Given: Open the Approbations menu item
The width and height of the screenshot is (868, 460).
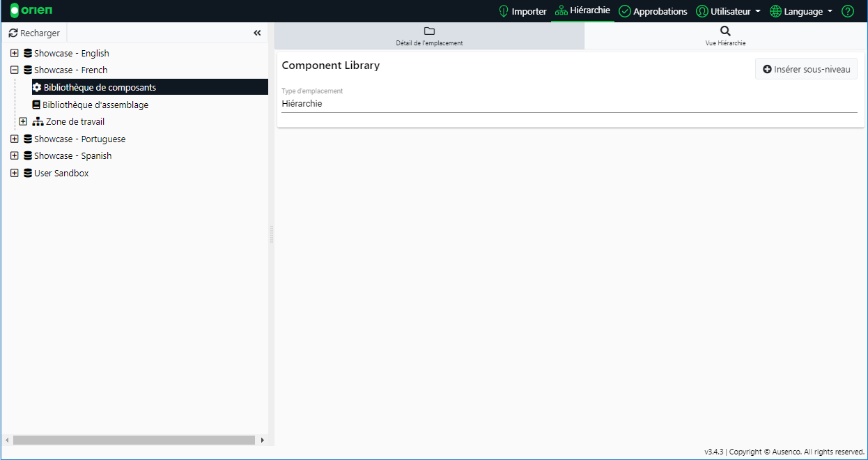Looking at the screenshot, I should [x=653, y=11].
